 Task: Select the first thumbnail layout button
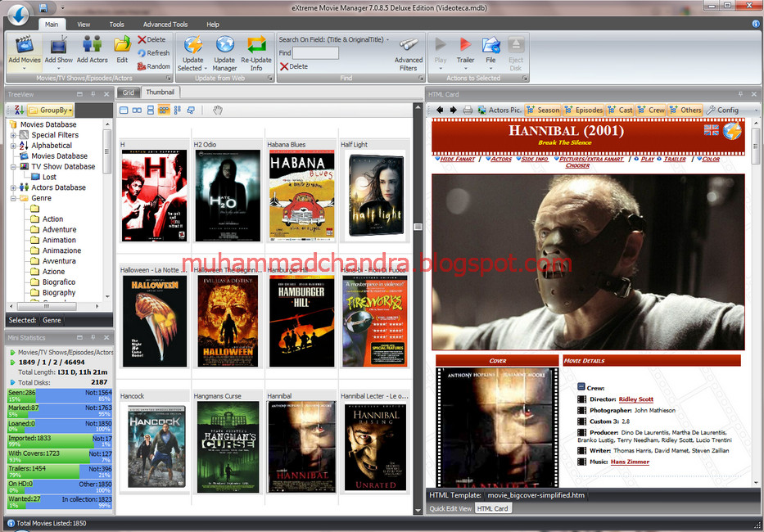(x=124, y=110)
